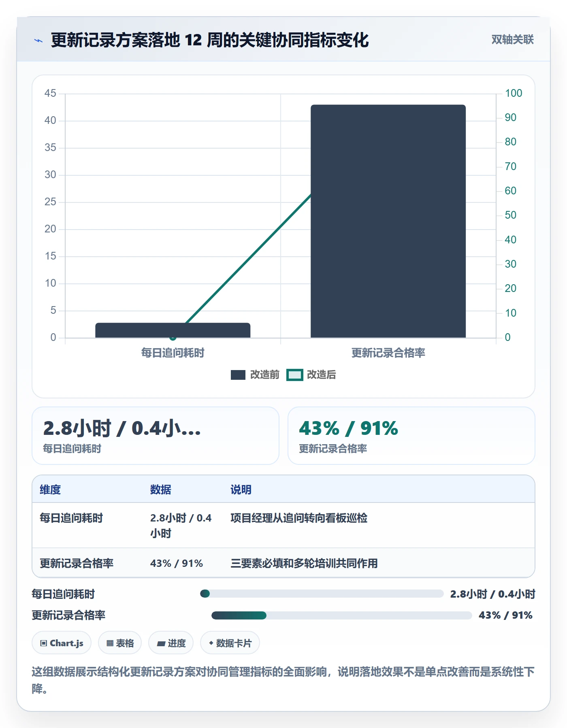Screen dimensions: 567x728
Task: Click the 每日追问耗时 label left of its progress bar
Action: (x=63, y=594)
